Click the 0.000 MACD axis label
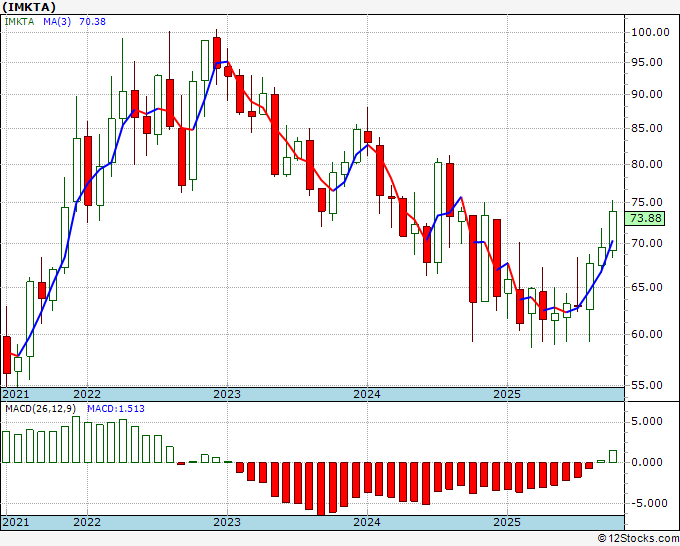This screenshot has width=680, height=546. [647, 462]
